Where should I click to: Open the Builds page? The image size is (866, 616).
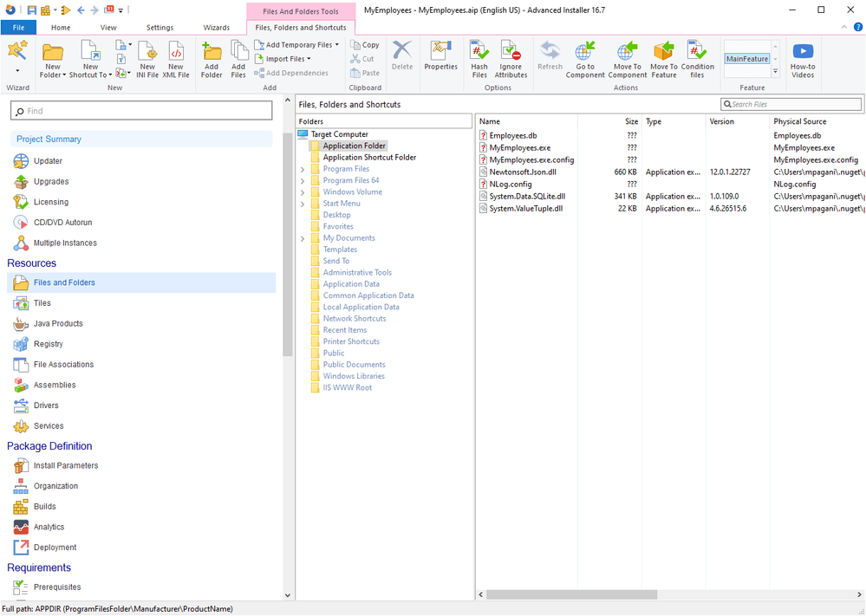point(44,506)
